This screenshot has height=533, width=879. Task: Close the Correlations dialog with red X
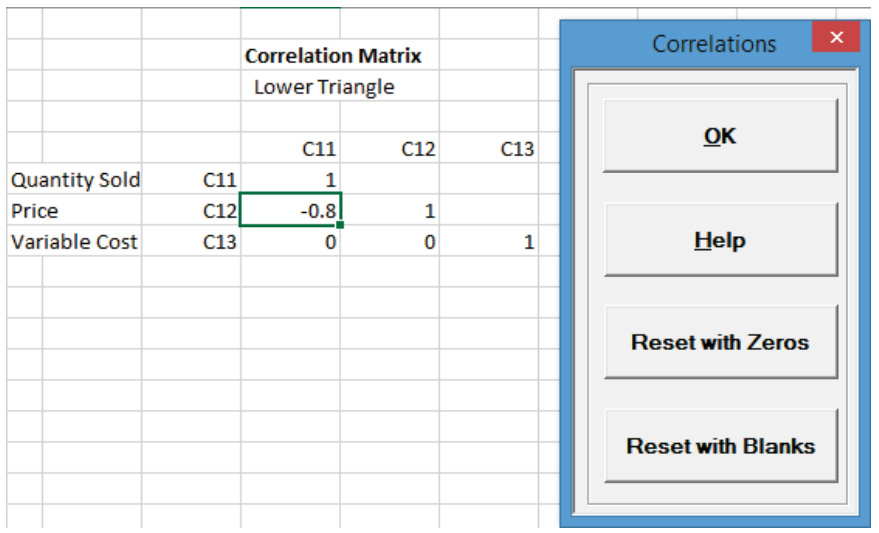837,38
